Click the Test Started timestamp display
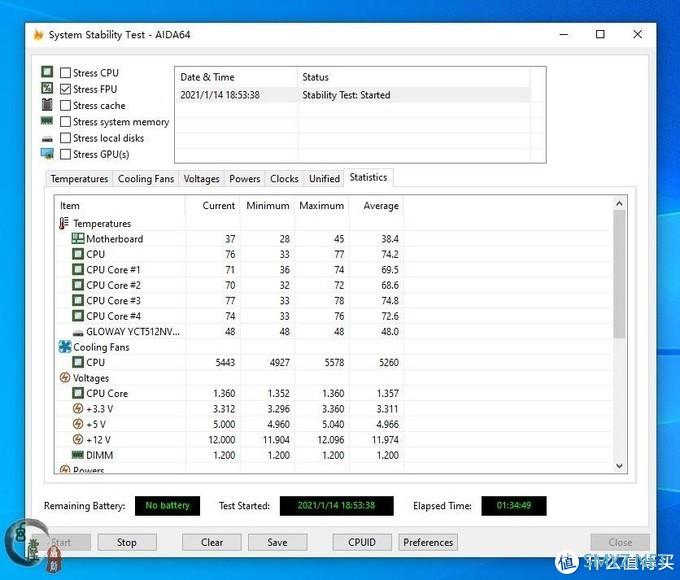Screen dimensions: 680x580 tap(337, 505)
